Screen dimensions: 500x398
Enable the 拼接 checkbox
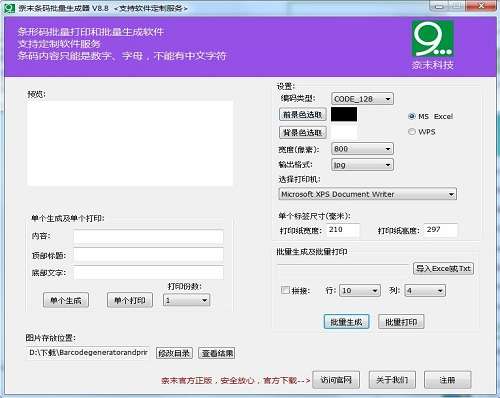[285, 290]
